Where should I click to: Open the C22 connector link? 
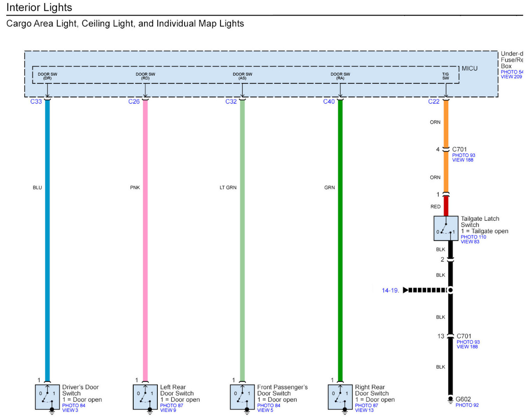[x=434, y=102]
